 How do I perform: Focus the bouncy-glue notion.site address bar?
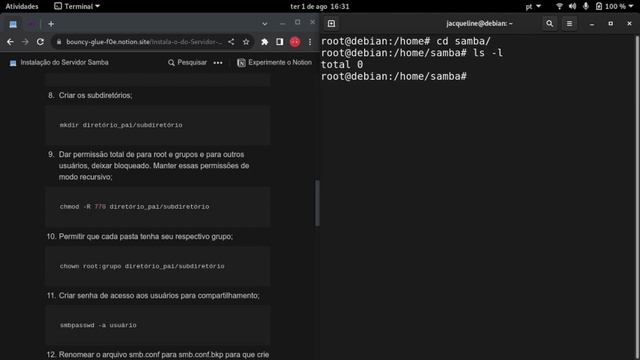[x=144, y=42]
